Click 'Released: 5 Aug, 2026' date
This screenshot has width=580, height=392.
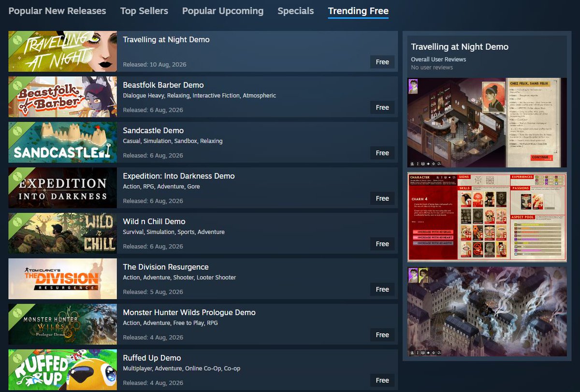pyautogui.click(x=153, y=292)
